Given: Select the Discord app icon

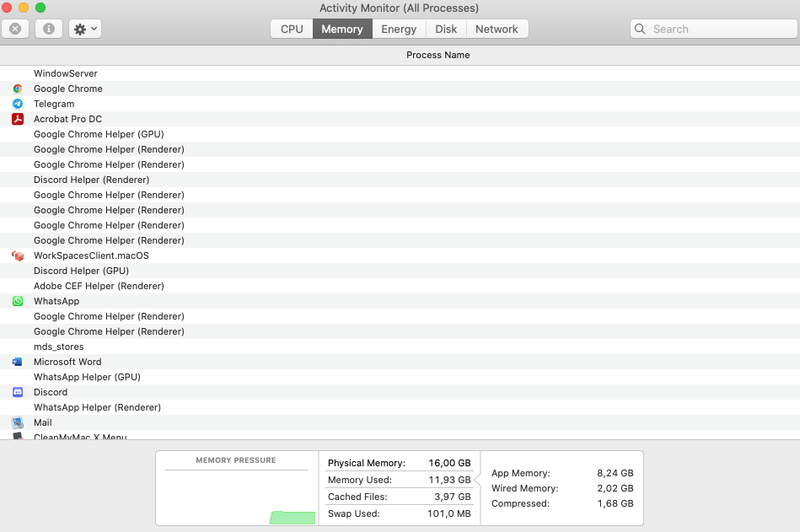Looking at the screenshot, I should coord(18,392).
